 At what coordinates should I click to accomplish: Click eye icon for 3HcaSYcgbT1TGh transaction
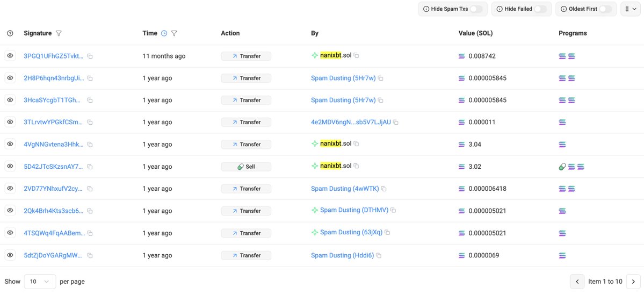(x=10, y=100)
